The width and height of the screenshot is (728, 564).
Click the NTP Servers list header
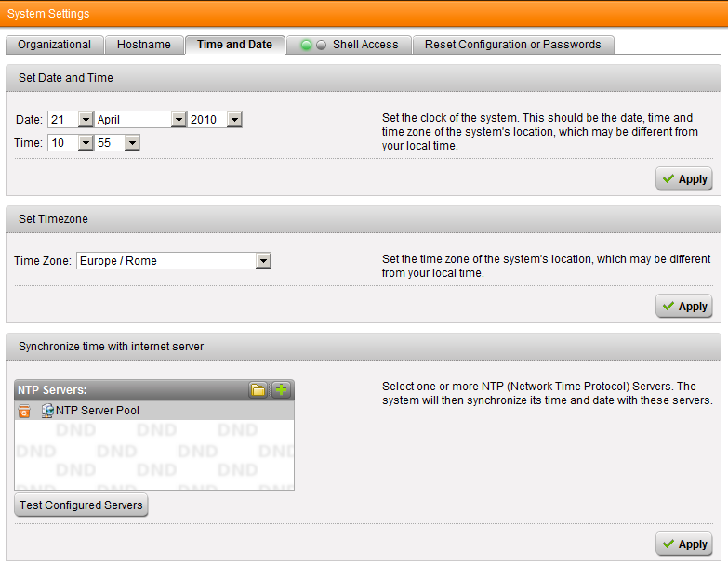click(154, 390)
